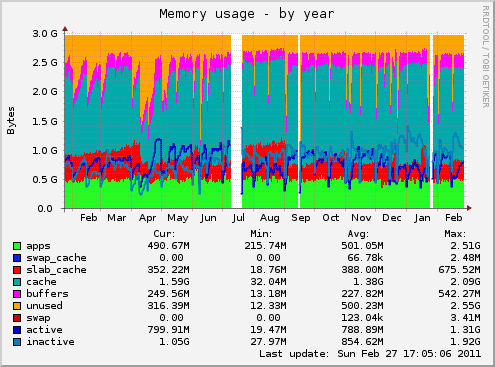The height and width of the screenshot is (367, 495).
Task: Click apps average value 501.05M
Action: pos(362,246)
